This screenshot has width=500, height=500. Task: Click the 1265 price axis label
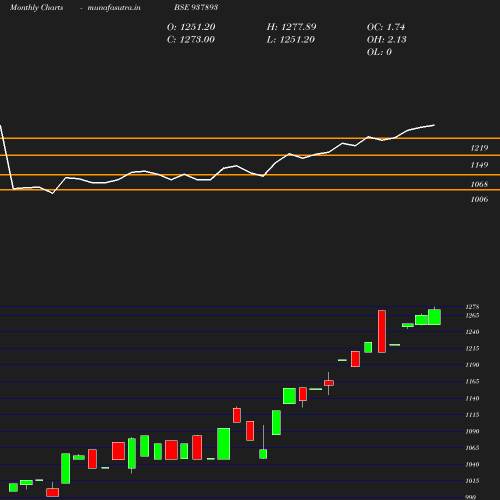click(x=473, y=315)
